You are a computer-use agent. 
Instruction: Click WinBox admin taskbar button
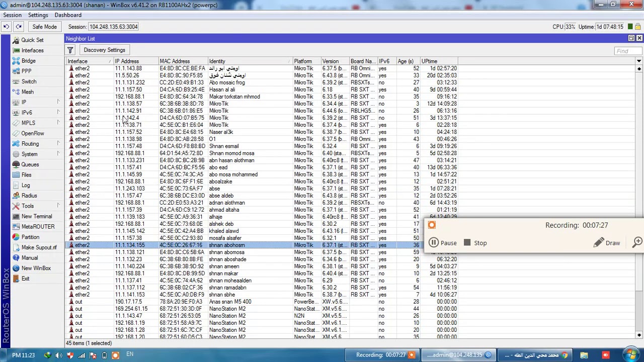[459, 355]
